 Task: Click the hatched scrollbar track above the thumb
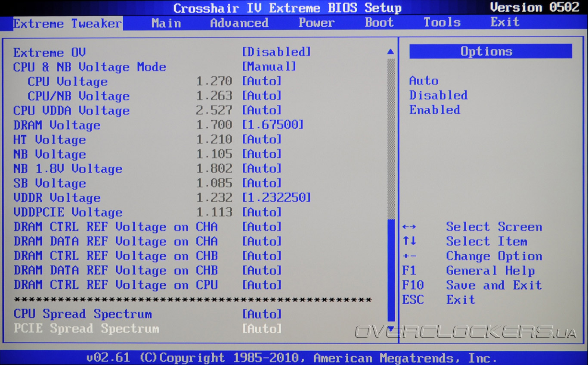[391, 138]
